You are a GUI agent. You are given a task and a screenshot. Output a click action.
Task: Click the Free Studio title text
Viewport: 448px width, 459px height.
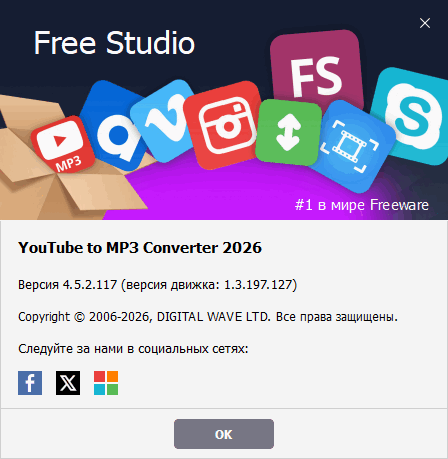coord(114,43)
